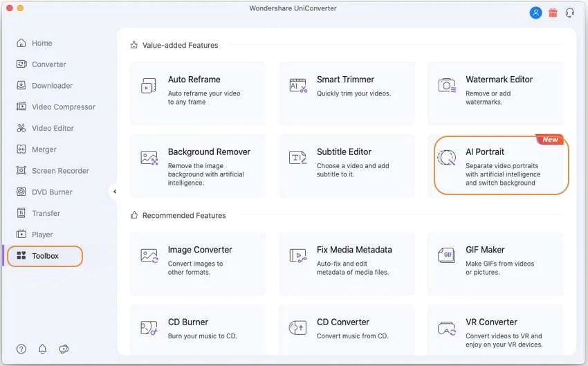Click the Smart Trimmer AI scissors icon

pos(298,86)
